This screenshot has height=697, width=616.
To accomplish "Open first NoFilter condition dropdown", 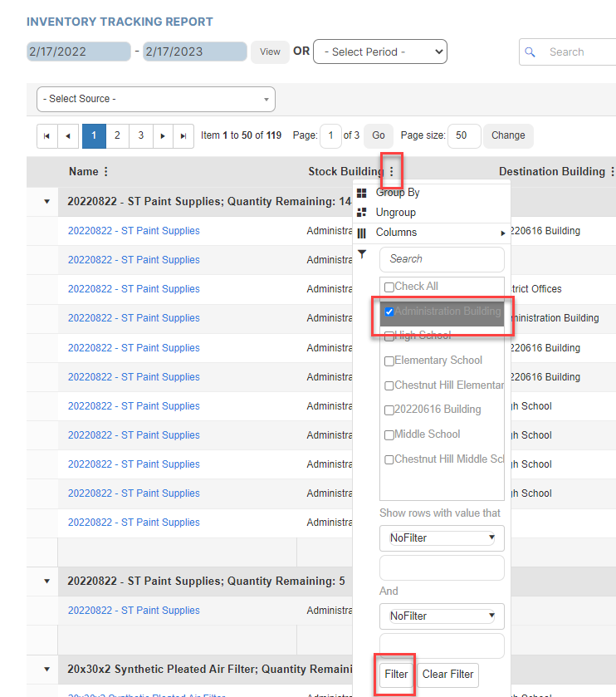I will [x=442, y=537].
